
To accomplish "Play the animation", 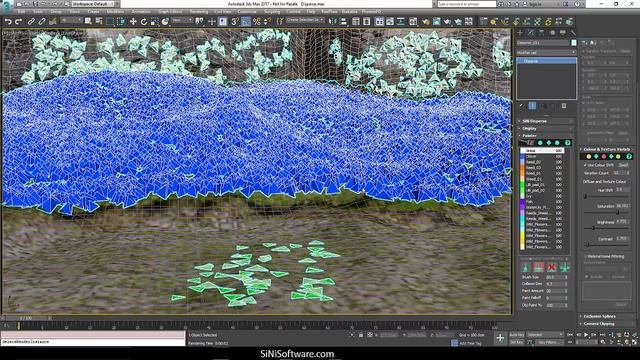I will pos(586,335).
